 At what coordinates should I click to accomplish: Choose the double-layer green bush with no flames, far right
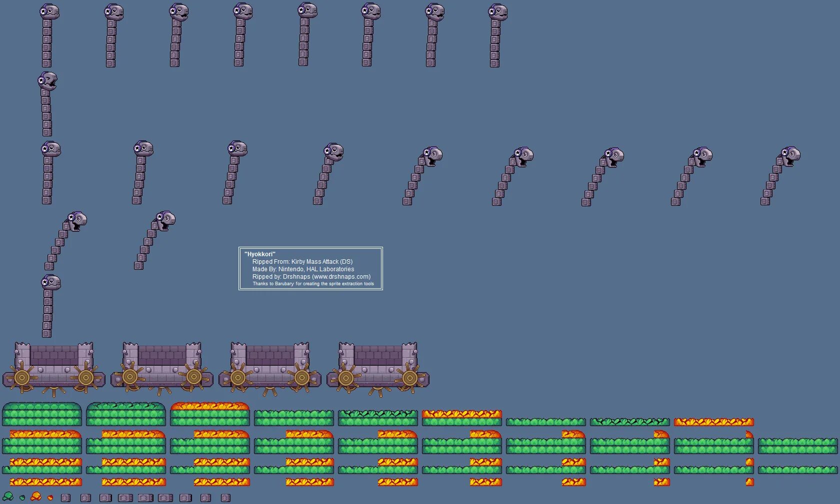click(x=798, y=446)
